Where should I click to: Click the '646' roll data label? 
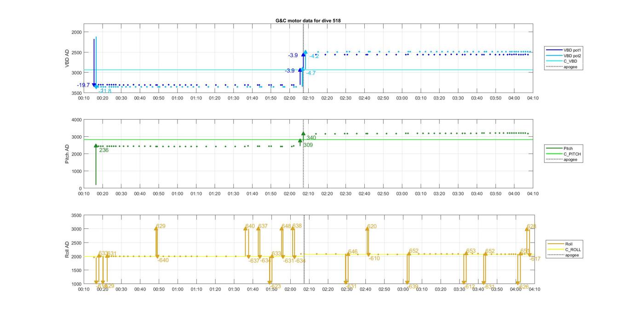point(353,252)
